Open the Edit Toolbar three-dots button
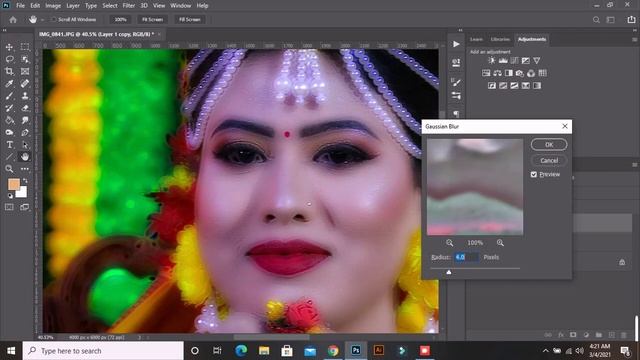640x360 pixels. tap(25, 169)
